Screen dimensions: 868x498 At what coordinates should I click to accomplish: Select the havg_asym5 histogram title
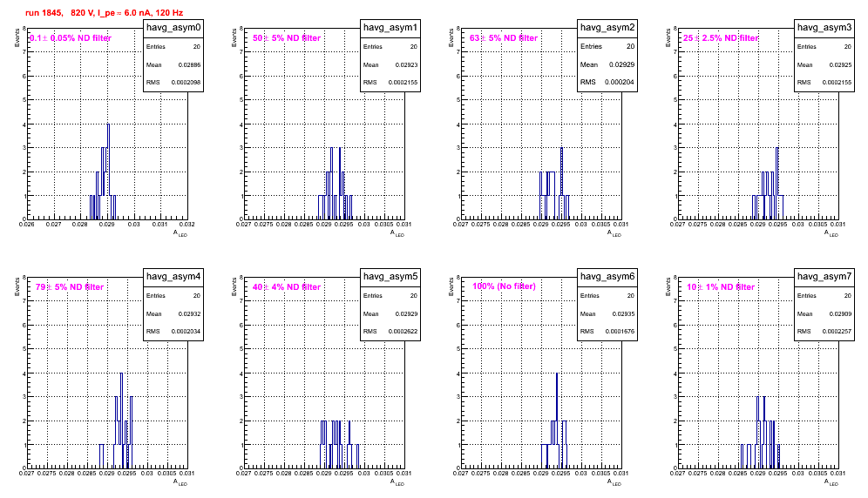pos(390,277)
